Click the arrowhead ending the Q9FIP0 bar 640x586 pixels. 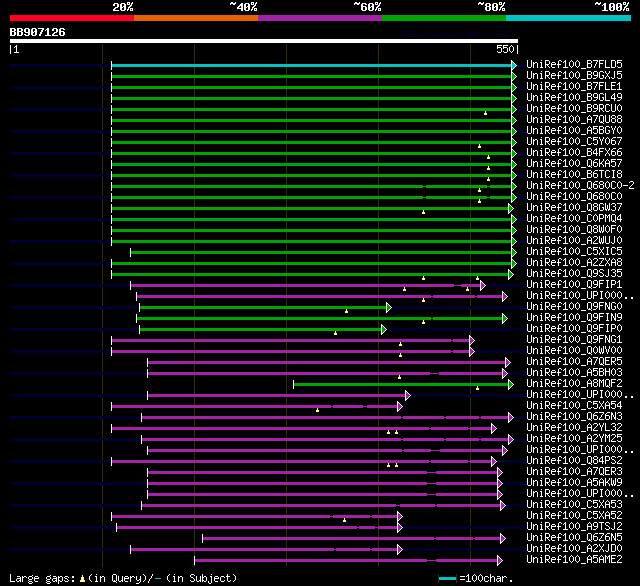click(x=384, y=329)
